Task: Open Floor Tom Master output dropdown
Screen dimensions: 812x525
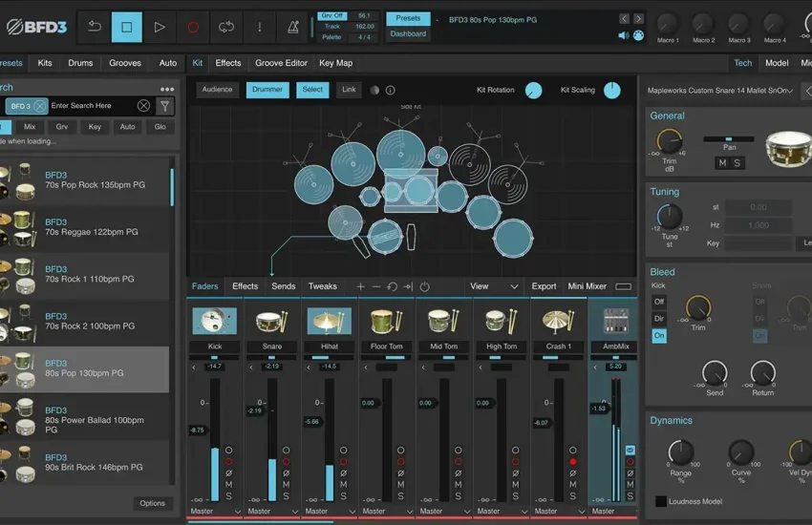Action: (386, 511)
